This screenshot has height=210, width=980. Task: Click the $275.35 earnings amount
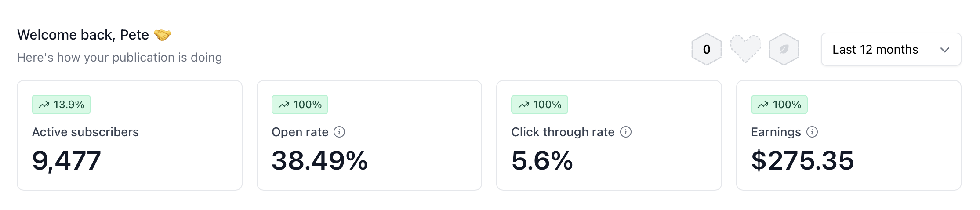(x=802, y=160)
